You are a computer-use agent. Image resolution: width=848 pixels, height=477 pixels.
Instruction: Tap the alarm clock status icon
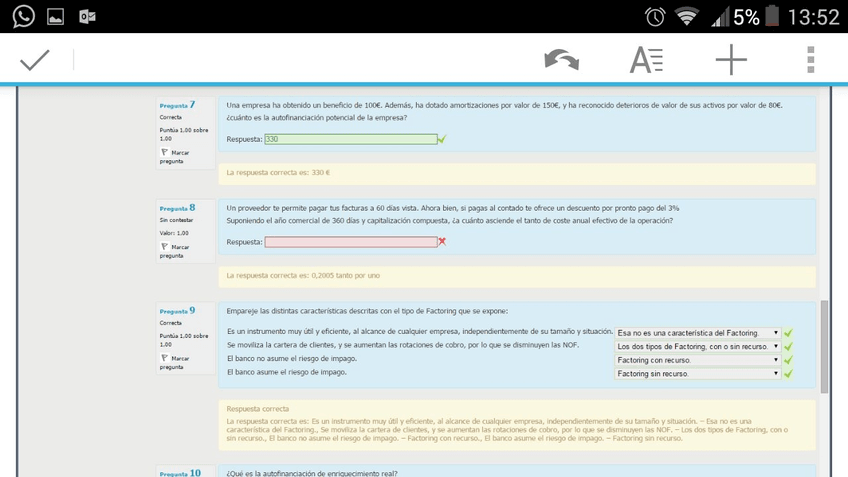[655, 17]
